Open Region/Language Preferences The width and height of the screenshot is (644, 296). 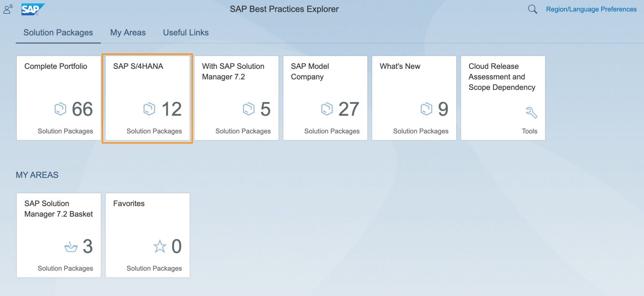591,9
